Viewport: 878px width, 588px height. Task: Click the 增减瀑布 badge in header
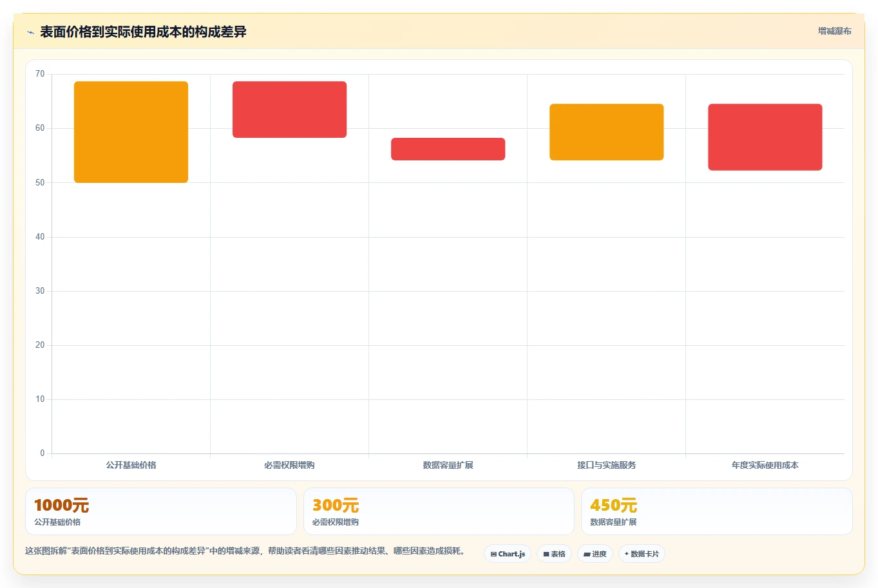pyautogui.click(x=834, y=31)
